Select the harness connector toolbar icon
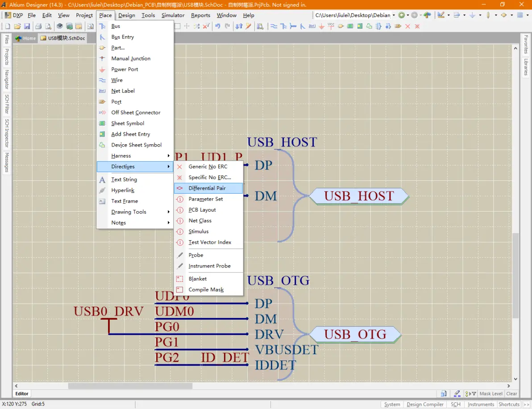Viewport: 532px width, 409px height. click(378, 26)
